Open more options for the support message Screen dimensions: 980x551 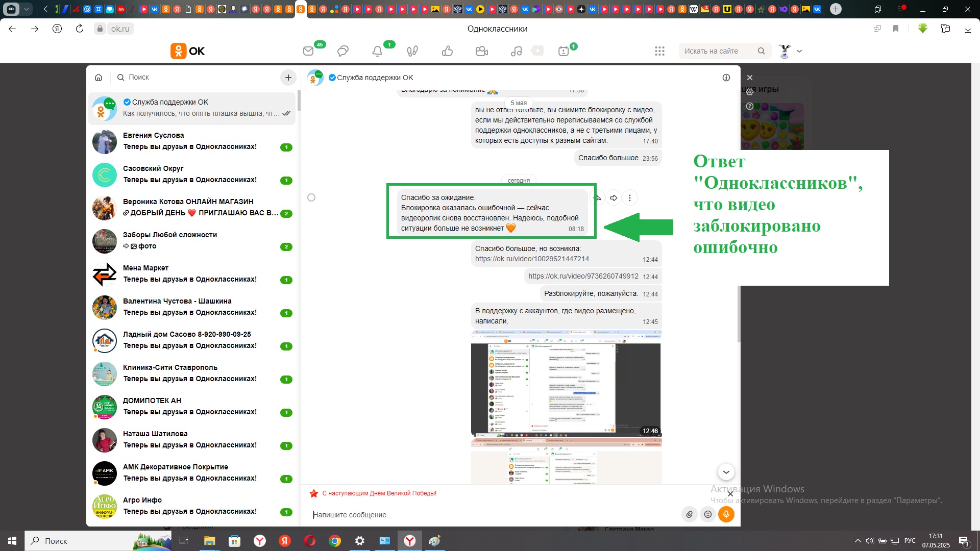click(x=630, y=198)
